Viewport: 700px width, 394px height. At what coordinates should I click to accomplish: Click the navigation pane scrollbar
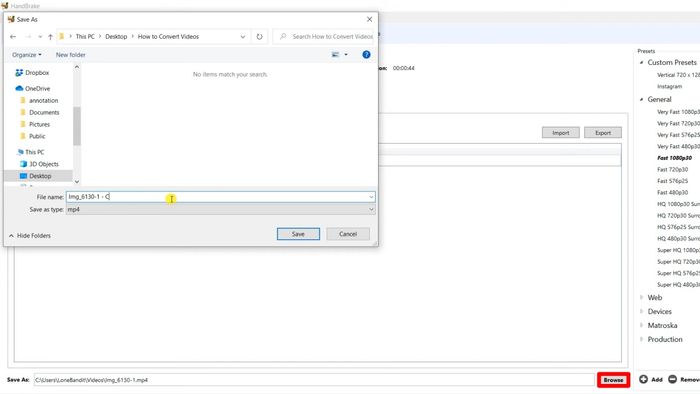pos(77,125)
